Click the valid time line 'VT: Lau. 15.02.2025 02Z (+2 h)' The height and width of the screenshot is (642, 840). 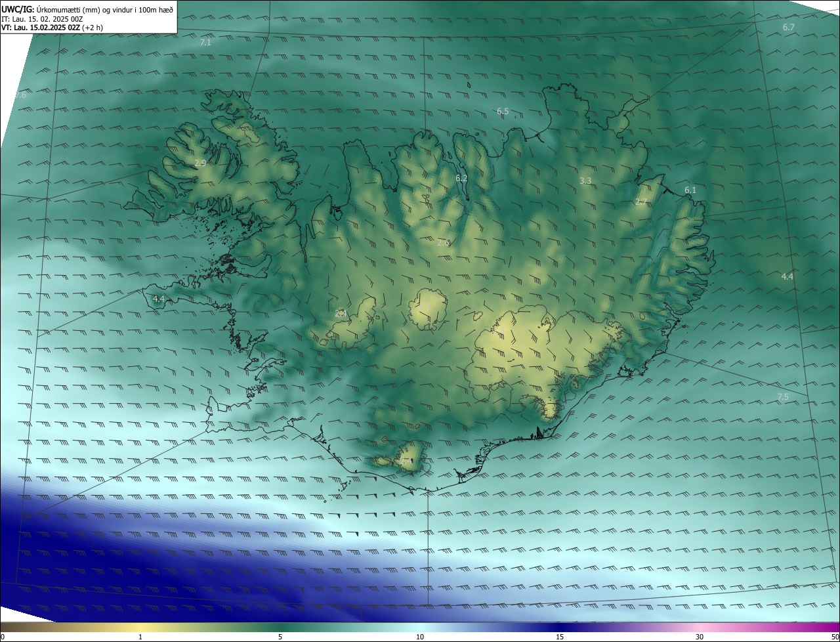coord(52,28)
